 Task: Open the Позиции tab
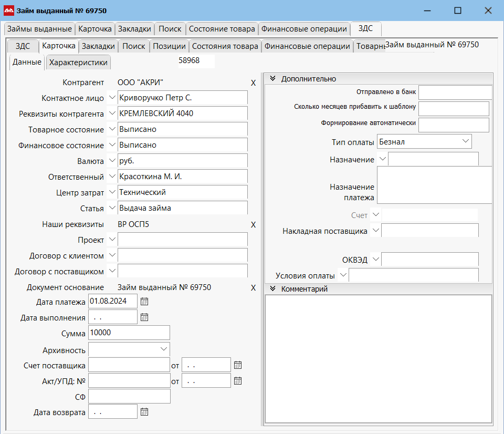coord(169,46)
